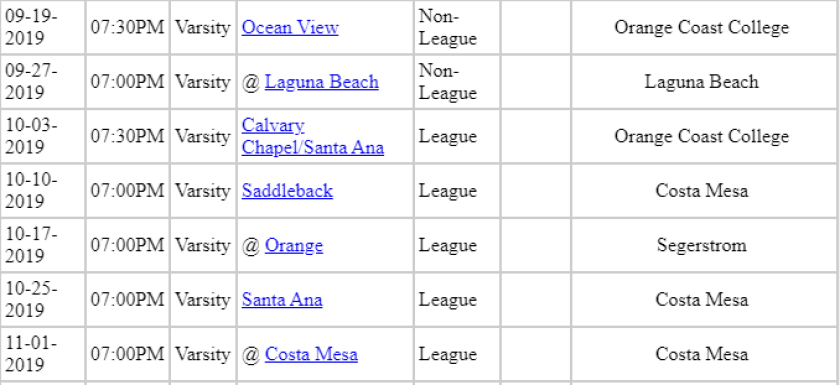Select the 09-27-2019 date cell
The image size is (840, 385).
[43, 82]
